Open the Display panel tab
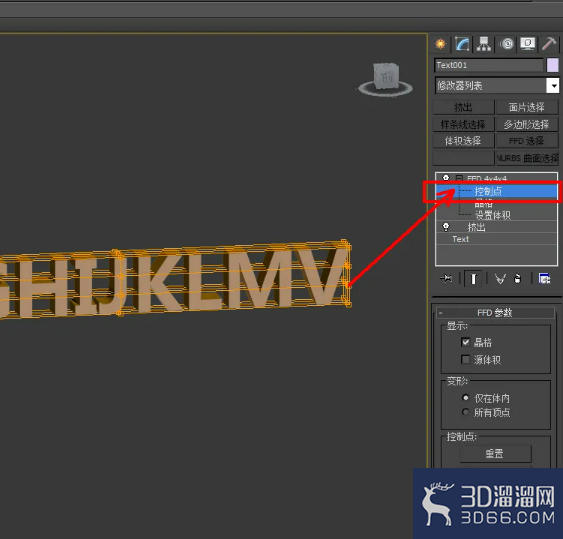 pyautogui.click(x=527, y=44)
